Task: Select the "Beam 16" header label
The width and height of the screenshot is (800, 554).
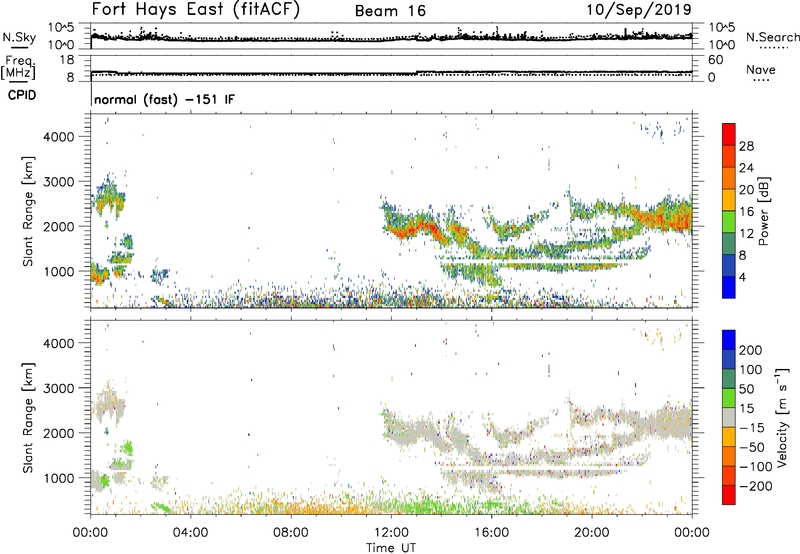Action: point(390,11)
